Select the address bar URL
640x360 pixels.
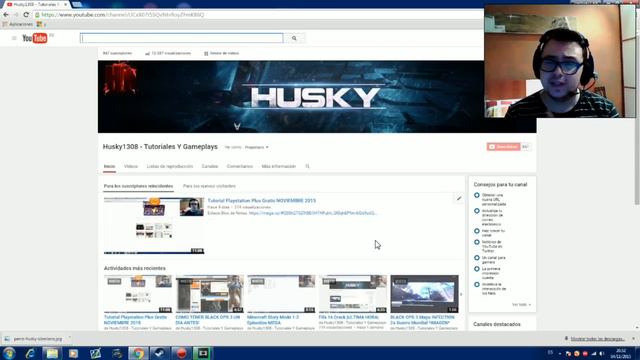(122, 15)
